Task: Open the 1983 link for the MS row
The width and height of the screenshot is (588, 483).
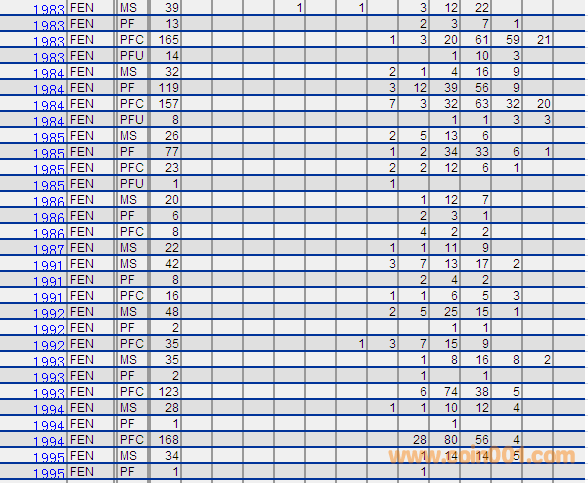Action: (x=49, y=9)
